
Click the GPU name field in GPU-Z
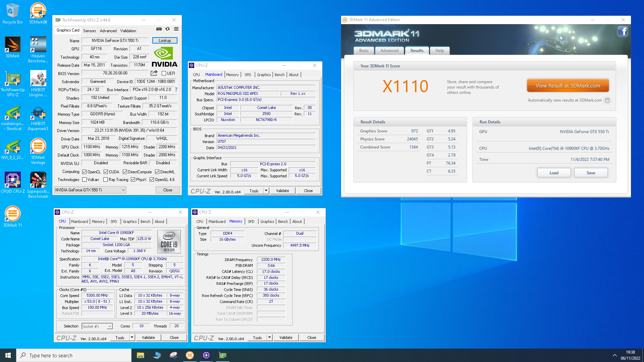click(x=115, y=41)
